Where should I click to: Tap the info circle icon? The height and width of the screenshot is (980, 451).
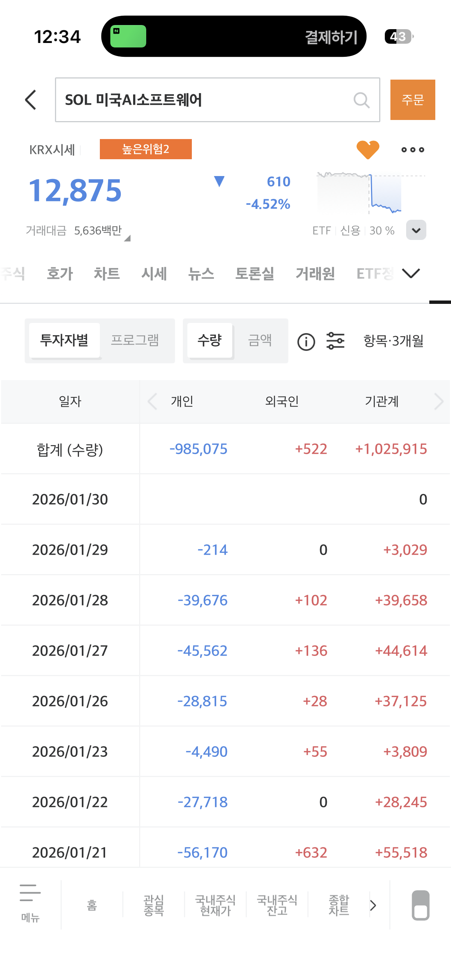306,341
